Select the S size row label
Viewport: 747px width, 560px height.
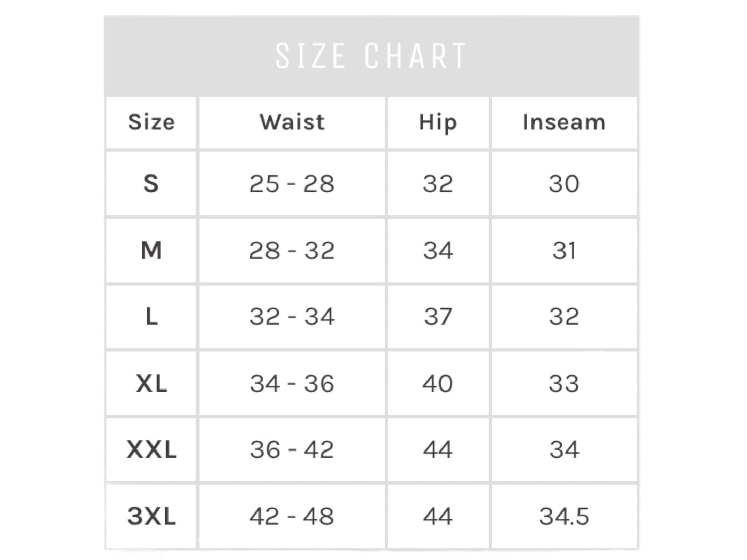pos(151,183)
